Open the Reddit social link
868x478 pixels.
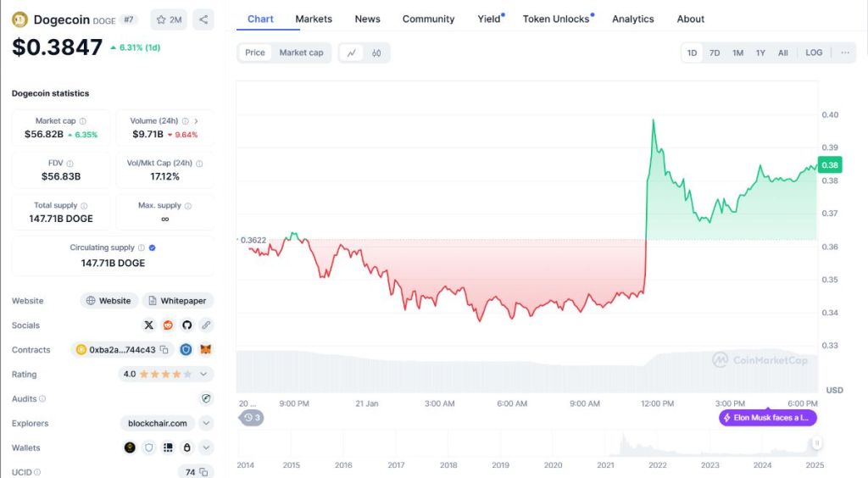(168, 325)
